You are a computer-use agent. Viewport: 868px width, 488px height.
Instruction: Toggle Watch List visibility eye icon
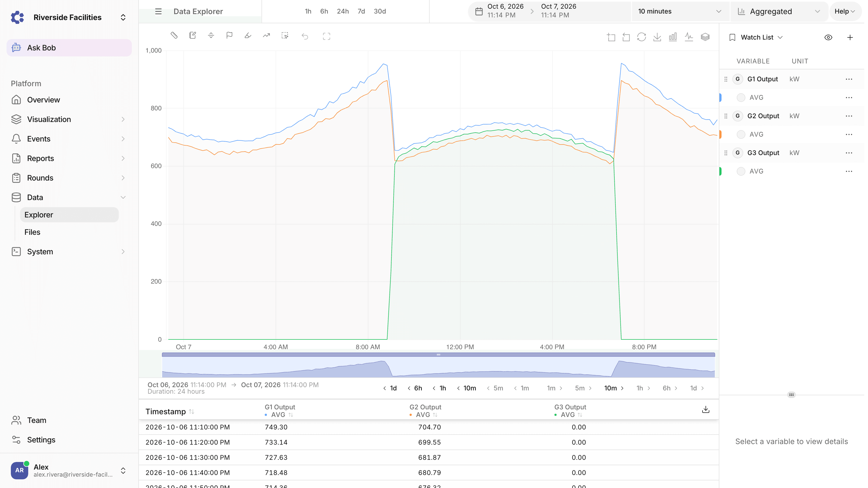pos(829,37)
